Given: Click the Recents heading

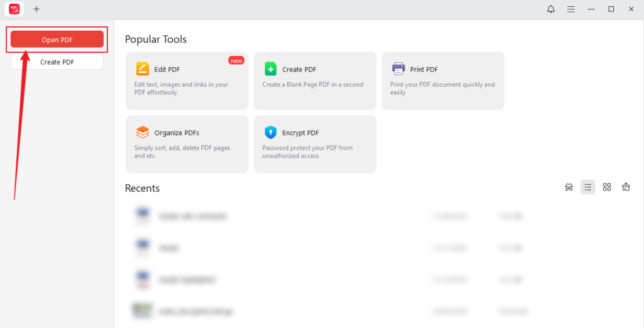Looking at the screenshot, I should tap(142, 189).
